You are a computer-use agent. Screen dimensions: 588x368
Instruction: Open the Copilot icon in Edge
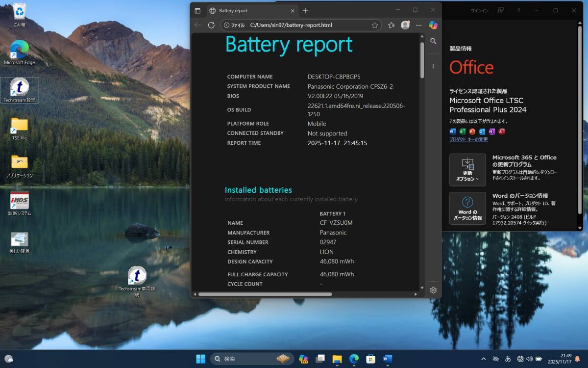433,25
